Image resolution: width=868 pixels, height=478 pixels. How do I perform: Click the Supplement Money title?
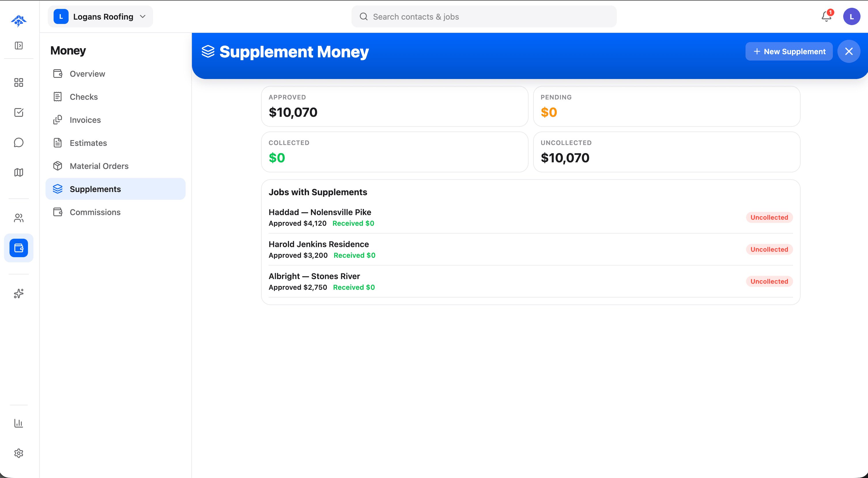coord(294,52)
